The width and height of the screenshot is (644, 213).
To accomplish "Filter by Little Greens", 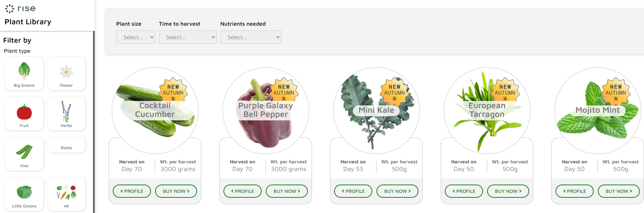I will 24,194.
